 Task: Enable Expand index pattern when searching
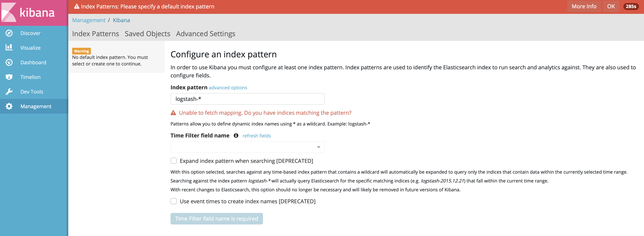(173, 161)
